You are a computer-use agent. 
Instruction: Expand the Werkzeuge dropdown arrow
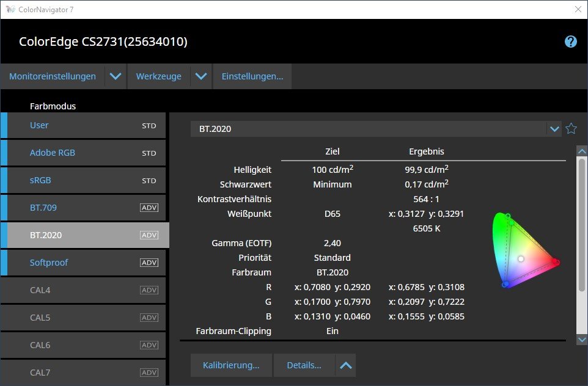[x=200, y=77]
